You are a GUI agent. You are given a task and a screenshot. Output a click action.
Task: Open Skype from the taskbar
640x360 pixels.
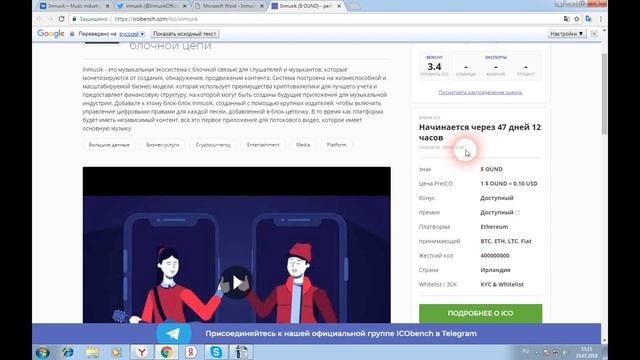[216, 352]
